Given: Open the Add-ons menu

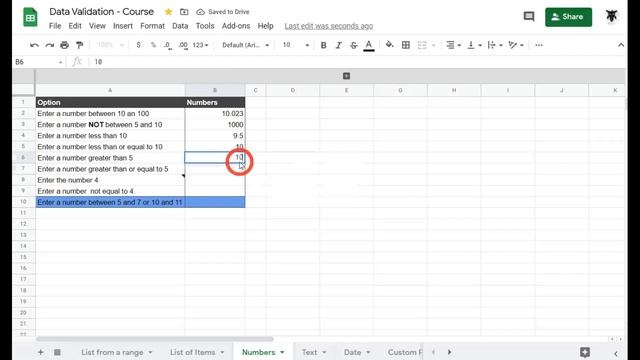Looking at the screenshot, I should (x=236, y=26).
